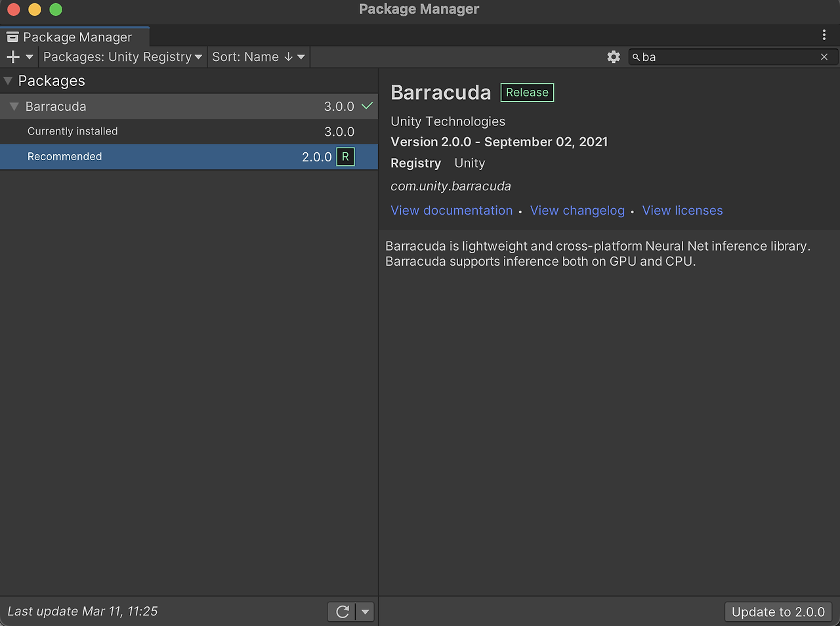This screenshot has height=626, width=840.
Task: Click the Unity Technologies author text
Action: (448, 121)
